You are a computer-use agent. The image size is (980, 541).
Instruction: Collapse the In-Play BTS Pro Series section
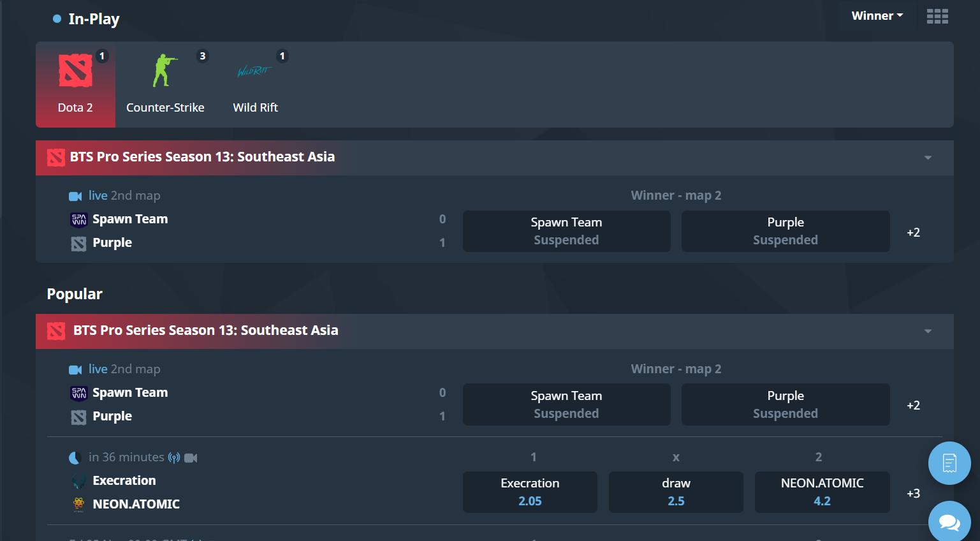(x=928, y=158)
